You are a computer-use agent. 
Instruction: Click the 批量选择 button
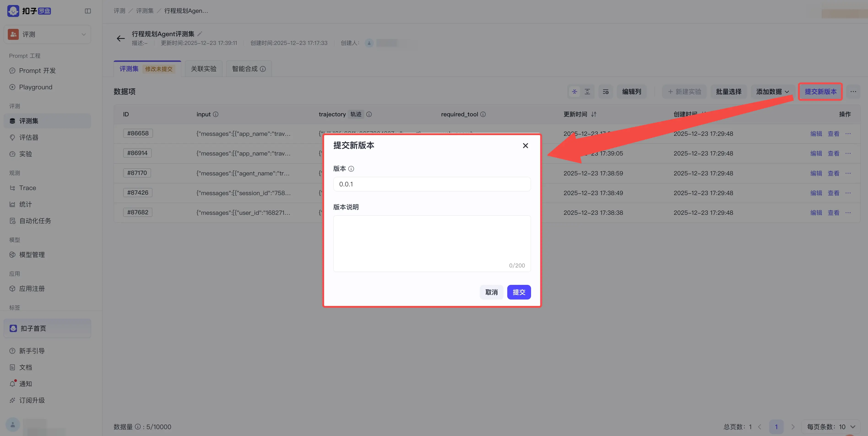(x=729, y=92)
